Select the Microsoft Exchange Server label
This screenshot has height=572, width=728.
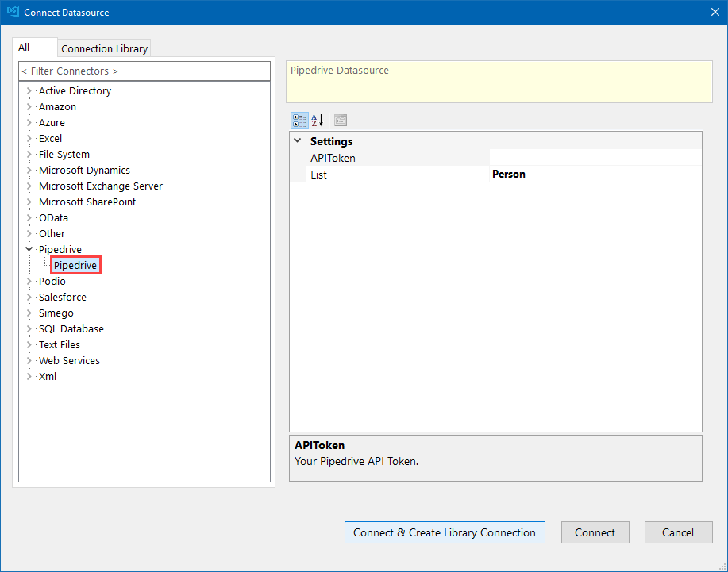click(x=101, y=186)
